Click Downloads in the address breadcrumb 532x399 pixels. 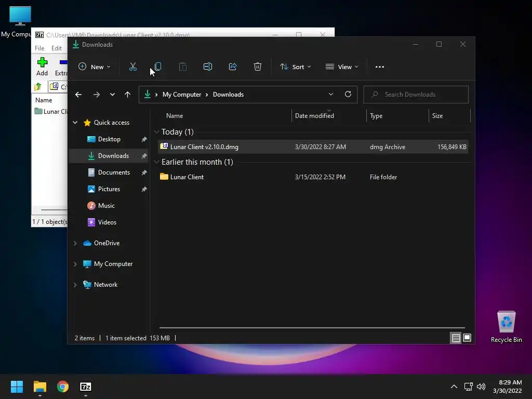pyautogui.click(x=229, y=95)
